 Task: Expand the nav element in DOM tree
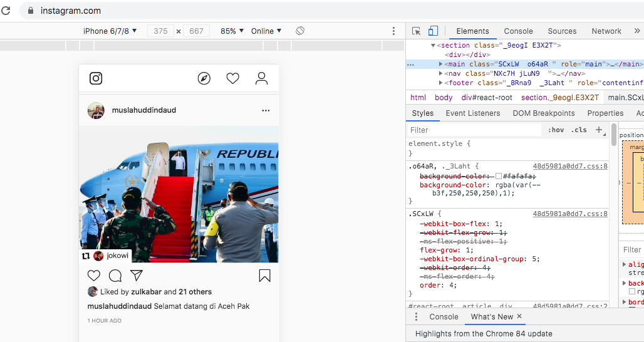[441, 73]
